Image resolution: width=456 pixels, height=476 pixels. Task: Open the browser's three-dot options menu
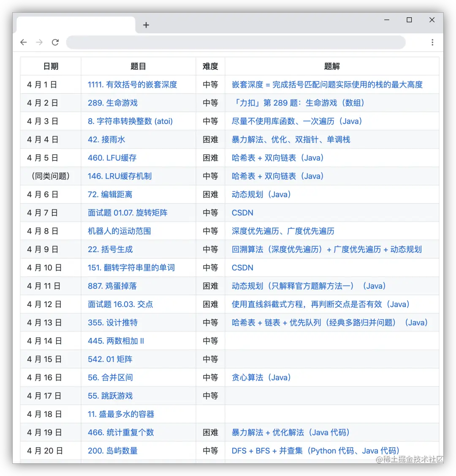click(433, 42)
